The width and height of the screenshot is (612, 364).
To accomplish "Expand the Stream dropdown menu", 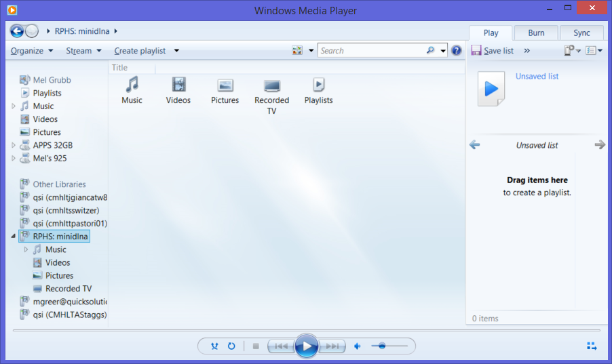I will [x=83, y=51].
